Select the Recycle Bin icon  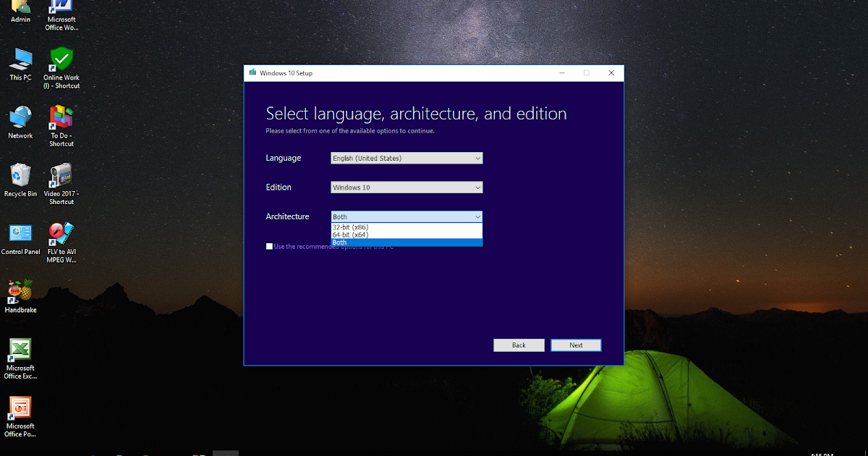click(x=21, y=180)
